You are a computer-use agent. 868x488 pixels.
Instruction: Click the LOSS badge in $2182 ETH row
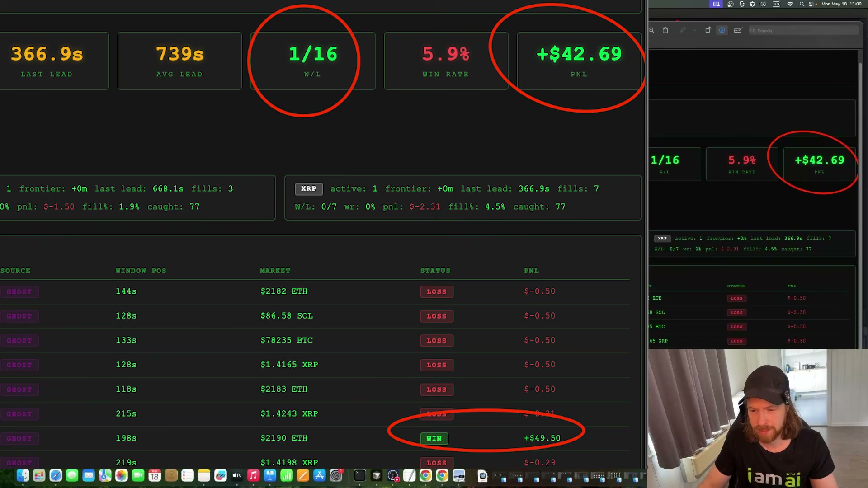click(x=437, y=292)
